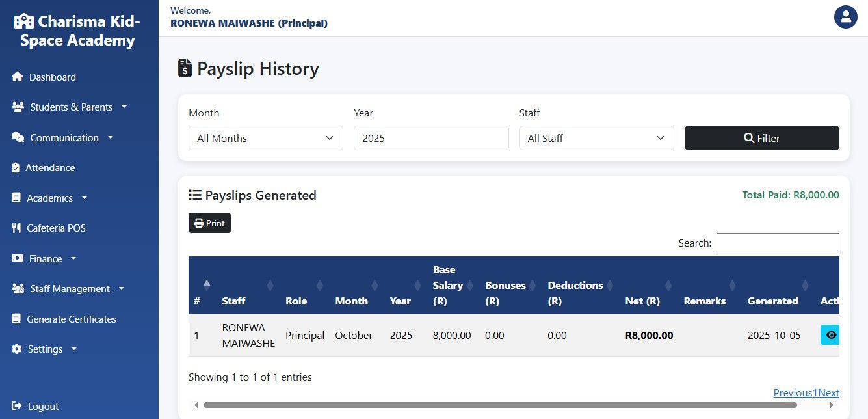View payslip using the eye button

coord(830,335)
